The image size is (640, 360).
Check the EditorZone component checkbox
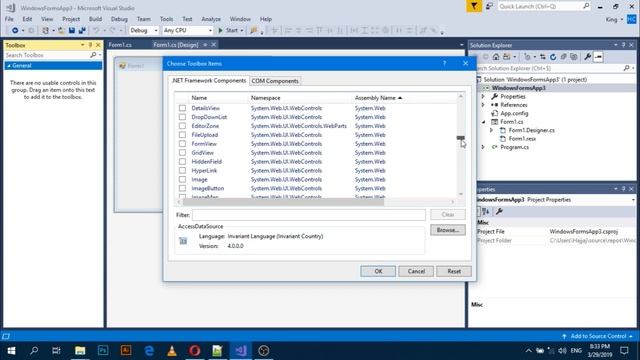pos(182,126)
